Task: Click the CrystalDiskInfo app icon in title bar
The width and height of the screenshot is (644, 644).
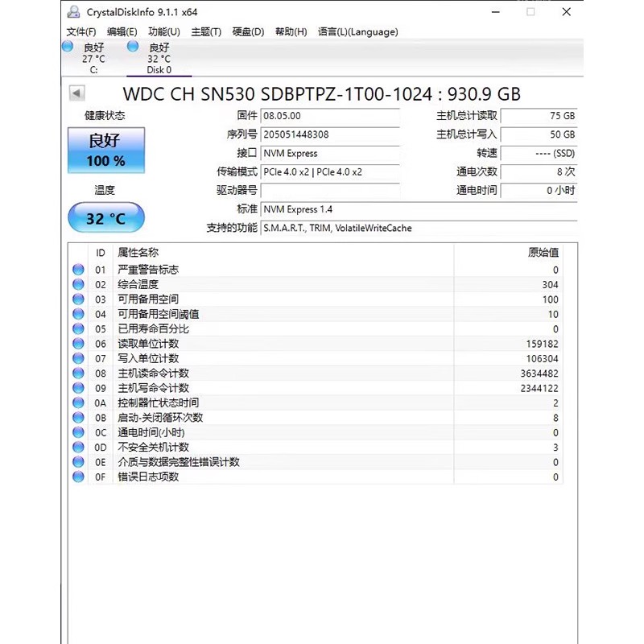Action: pyautogui.click(x=74, y=12)
